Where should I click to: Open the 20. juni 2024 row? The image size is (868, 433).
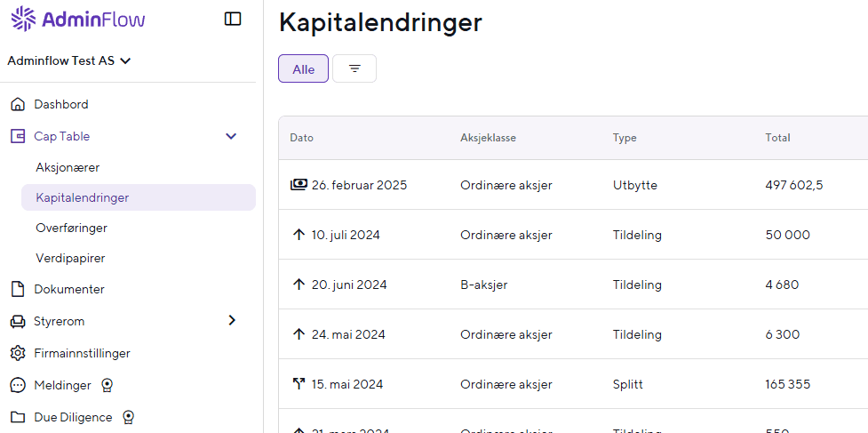point(573,285)
